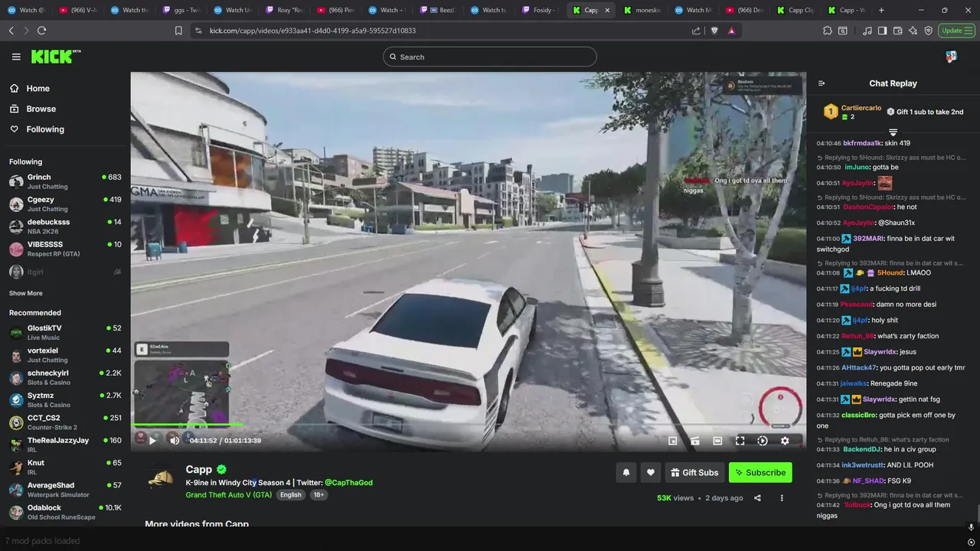Open Odablock Old School RuneScape channel
980x551 pixels.
click(x=65, y=512)
